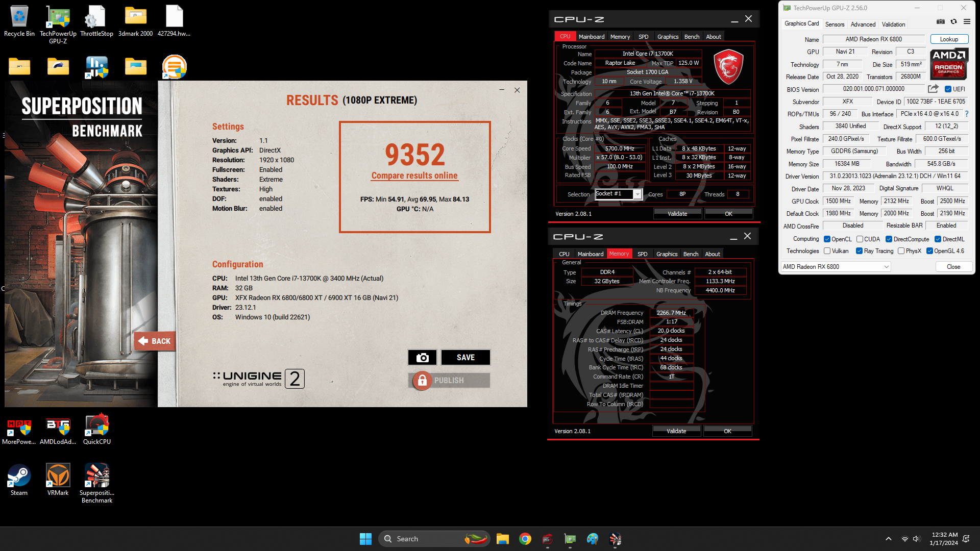Click the notification bell tray icon
The image size is (980, 551).
966,539
